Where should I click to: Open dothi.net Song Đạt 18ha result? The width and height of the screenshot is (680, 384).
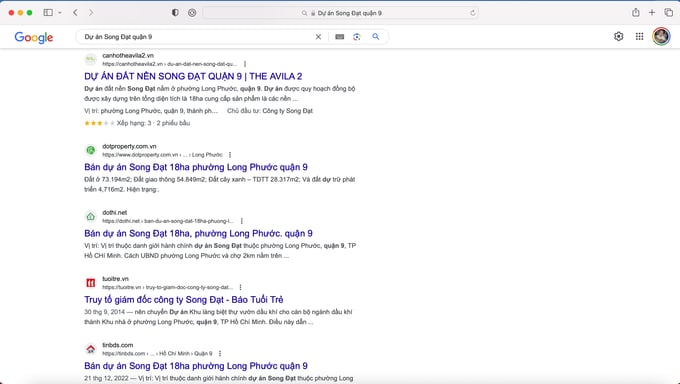coord(198,233)
